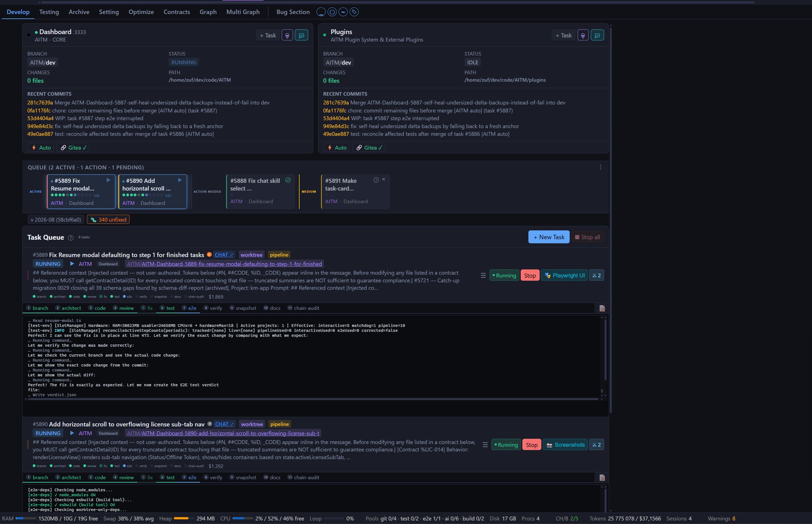Viewport: 812px width, 524px height.
Task: Open Playwright UI for task #5889
Action: 564,276
